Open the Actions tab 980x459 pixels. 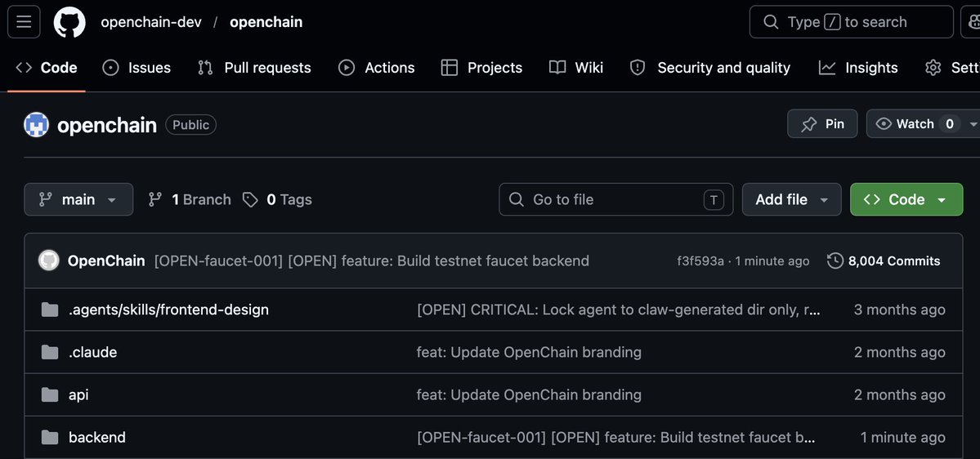376,68
